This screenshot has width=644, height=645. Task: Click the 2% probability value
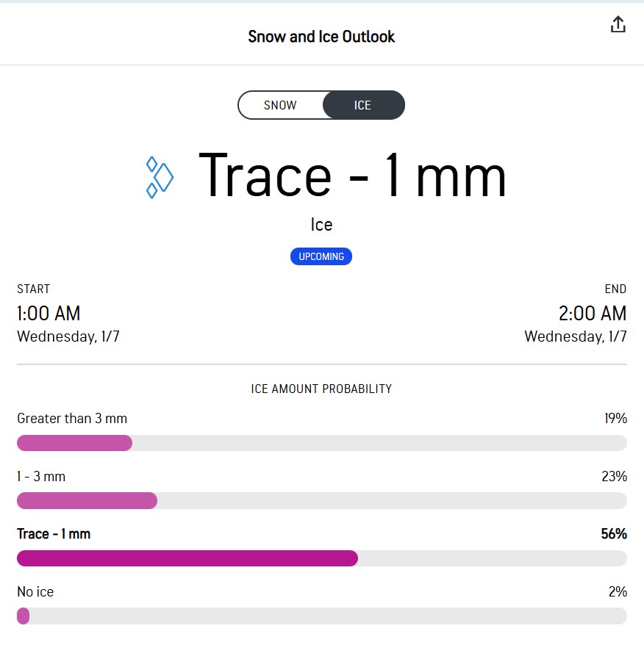[618, 591]
